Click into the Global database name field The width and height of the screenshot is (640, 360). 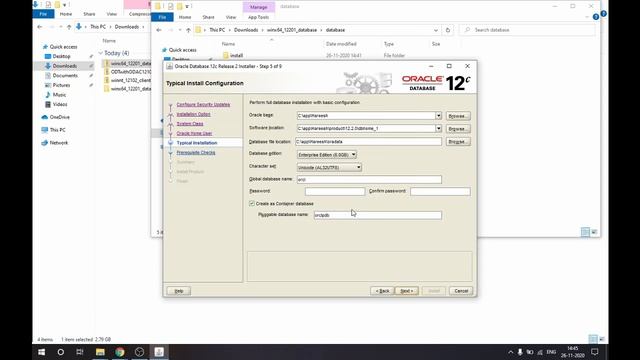coord(369,180)
